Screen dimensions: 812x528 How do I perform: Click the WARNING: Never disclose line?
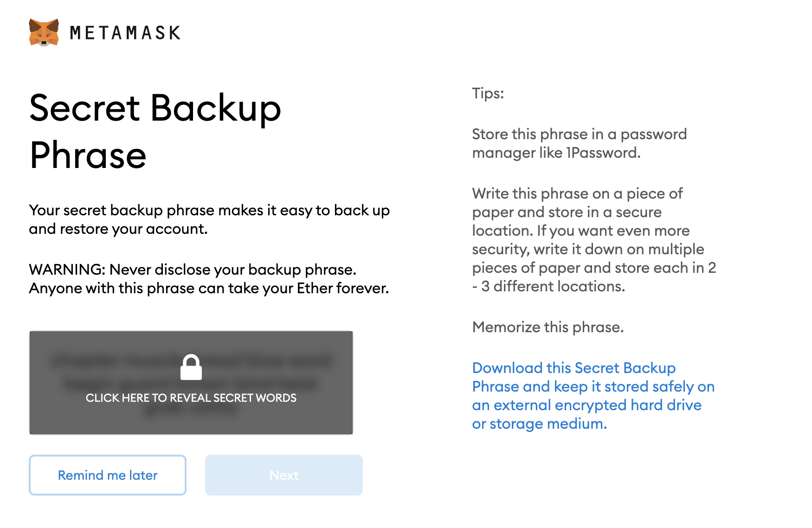tap(193, 270)
